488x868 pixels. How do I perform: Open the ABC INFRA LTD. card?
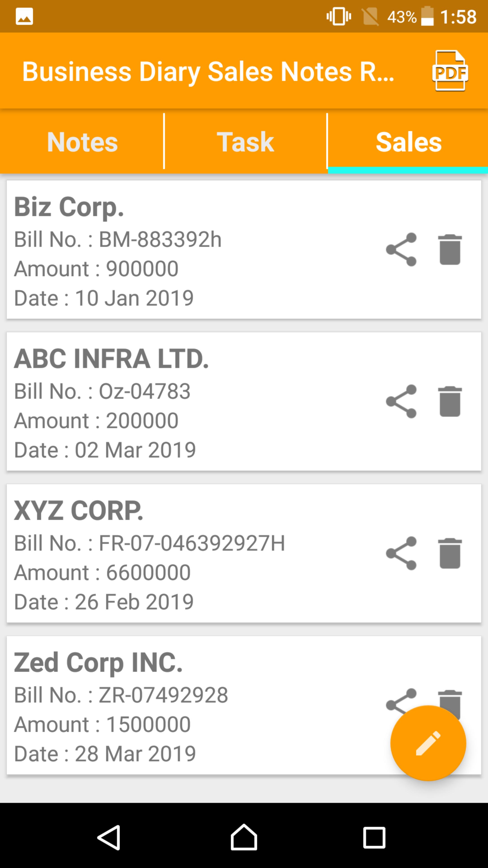(244, 402)
